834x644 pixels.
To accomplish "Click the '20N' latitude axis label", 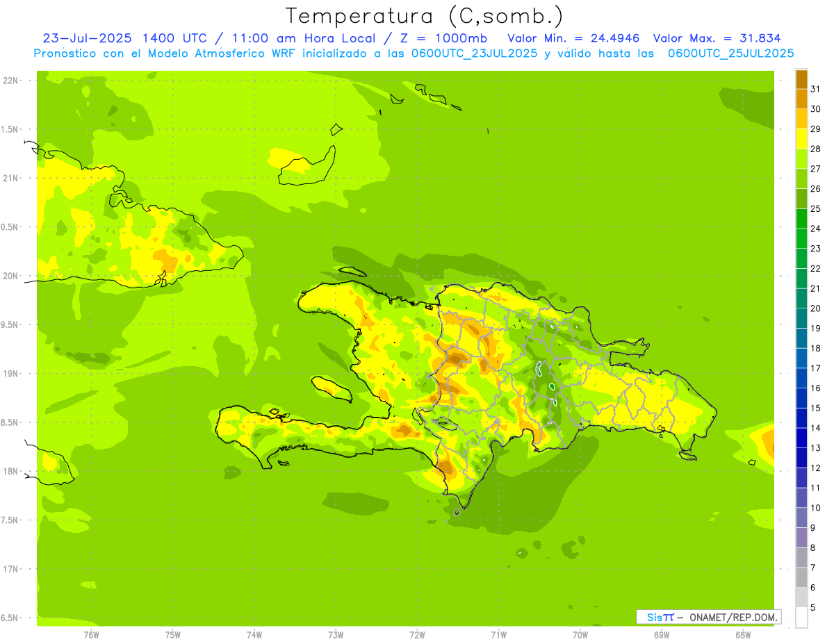I will point(10,276).
